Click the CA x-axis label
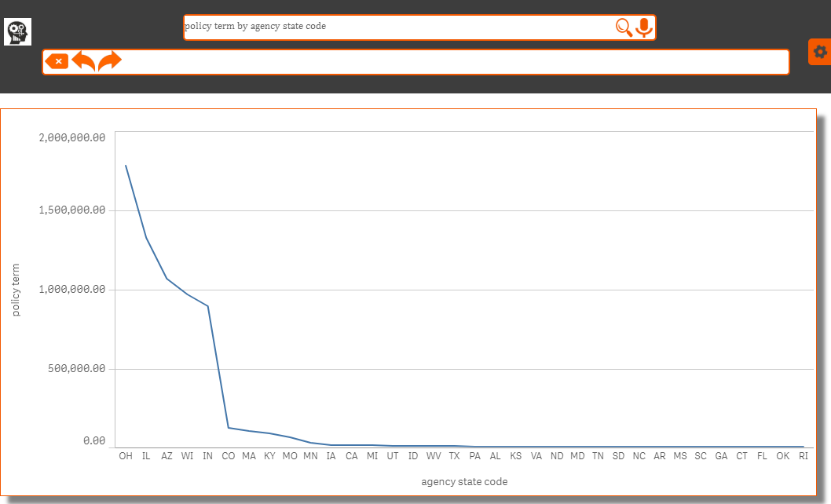The height and width of the screenshot is (504, 831). tap(352, 456)
